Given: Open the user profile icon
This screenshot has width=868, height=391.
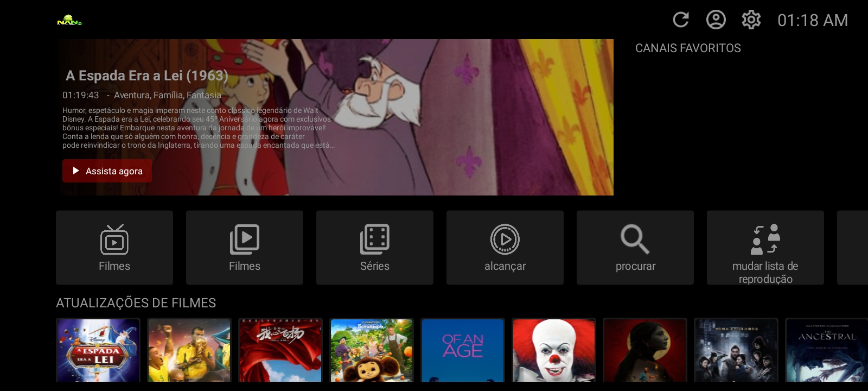Looking at the screenshot, I should click(x=716, y=20).
